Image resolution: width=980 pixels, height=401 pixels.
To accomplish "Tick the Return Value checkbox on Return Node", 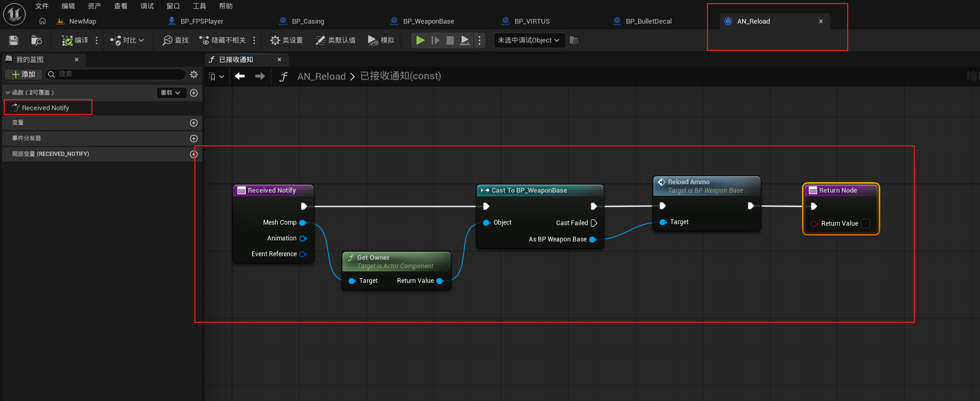I will (866, 224).
